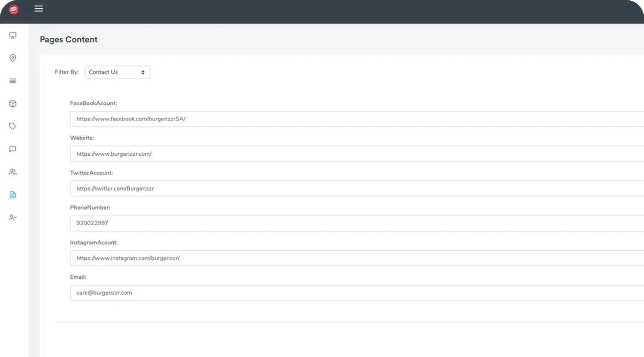
Task: Click the Pages Content heading
Action: pyautogui.click(x=68, y=40)
